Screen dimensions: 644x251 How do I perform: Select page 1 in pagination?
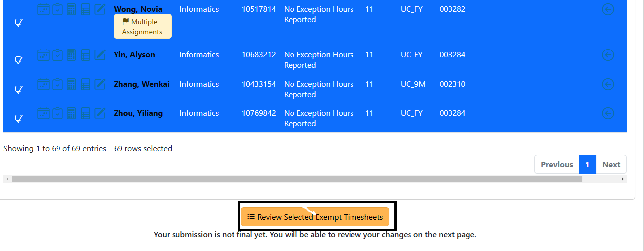(x=587, y=165)
